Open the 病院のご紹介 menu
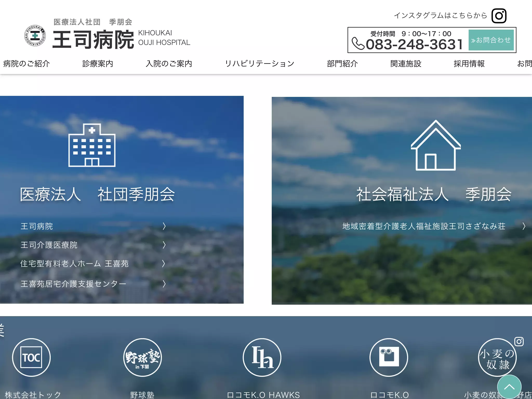532x399 pixels. coord(26,64)
